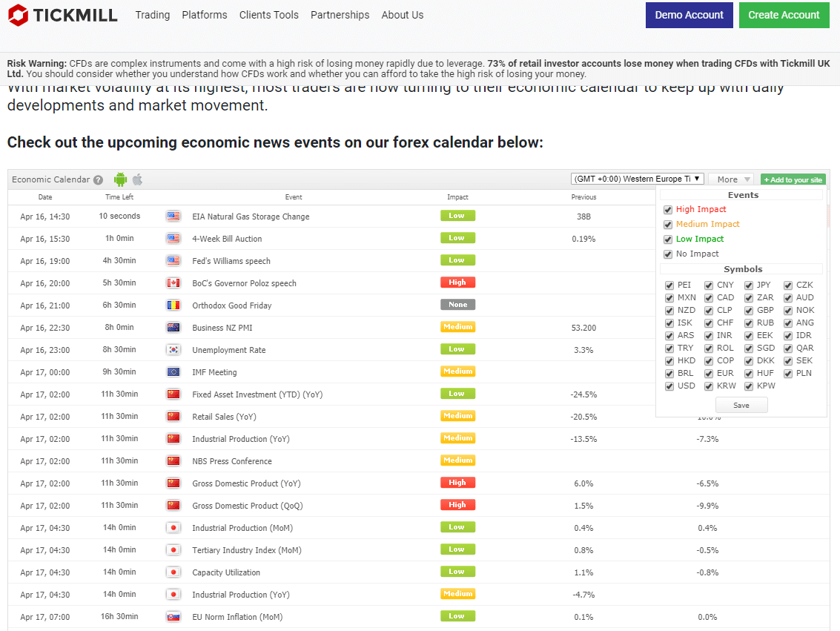Select the Industrial Production (MoM) event row
The height and width of the screenshot is (631, 840).
419,528
